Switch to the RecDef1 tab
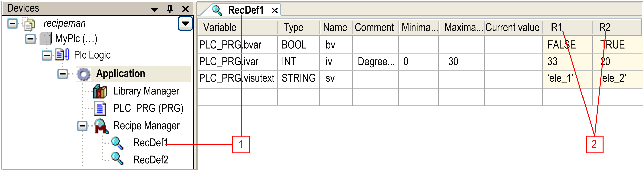 coord(246,10)
